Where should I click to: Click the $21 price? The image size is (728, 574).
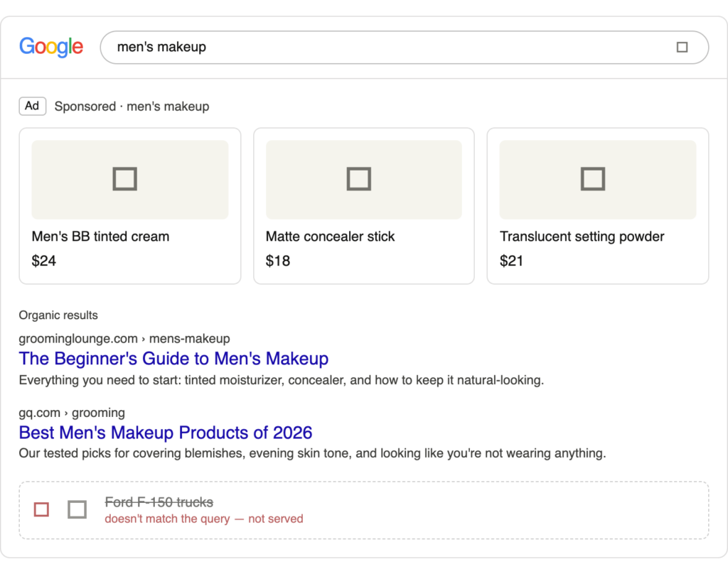coord(511,261)
